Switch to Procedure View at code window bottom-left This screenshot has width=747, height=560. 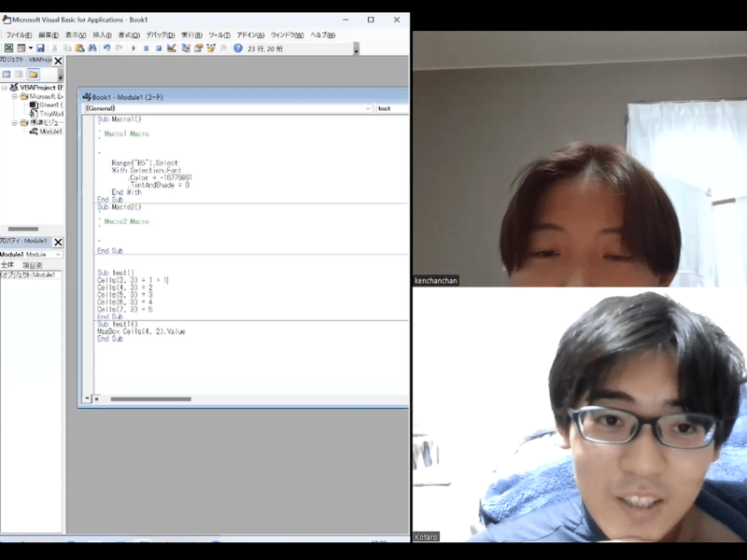click(x=87, y=399)
